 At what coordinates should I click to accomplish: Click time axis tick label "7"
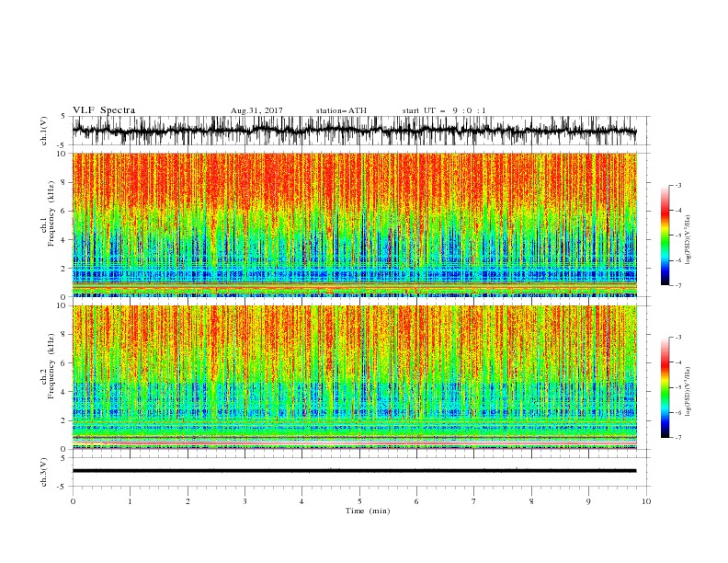click(x=474, y=501)
